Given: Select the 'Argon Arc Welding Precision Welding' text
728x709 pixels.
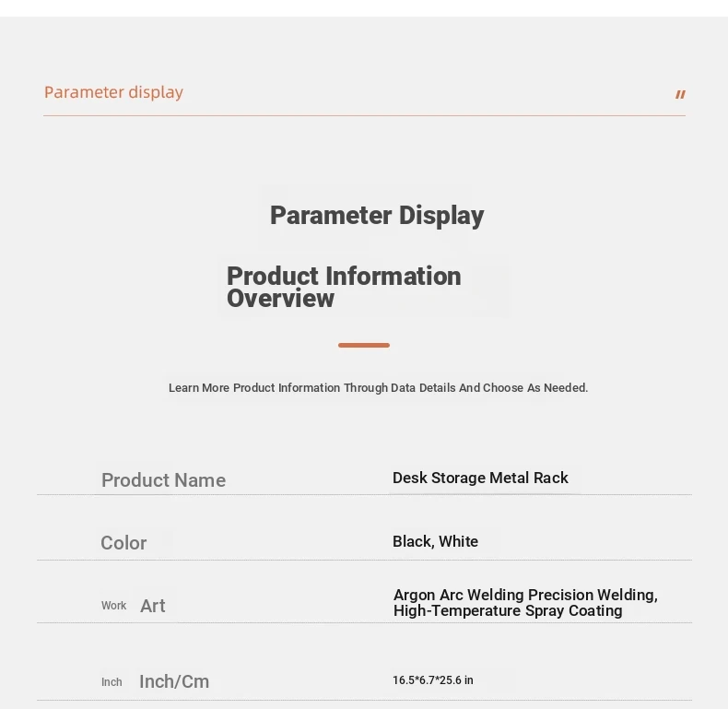Looking at the screenshot, I should pyautogui.click(x=525, y=595).
